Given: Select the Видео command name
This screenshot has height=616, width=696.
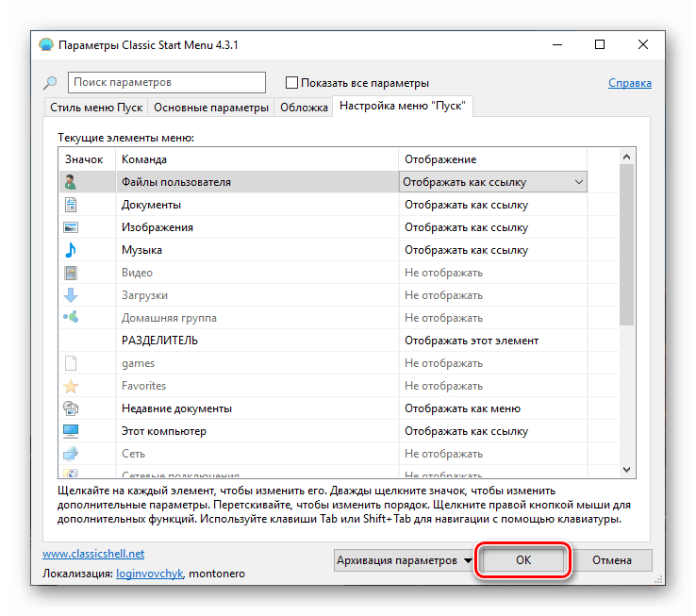Looking at the screenshot, I should (137, 273).
